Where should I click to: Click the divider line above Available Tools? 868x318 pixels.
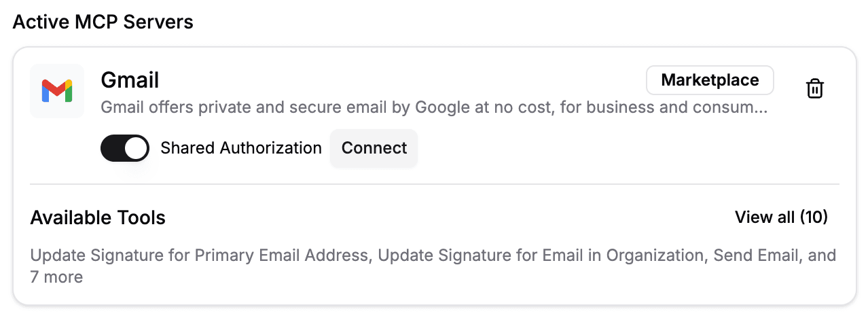435,184
